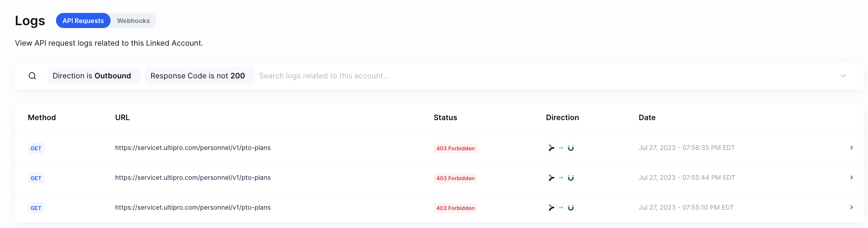Expand the 07:55:44 PM log entry chevron
The width and height of the screenshot is (868, 228).
(x=851, y=178)
